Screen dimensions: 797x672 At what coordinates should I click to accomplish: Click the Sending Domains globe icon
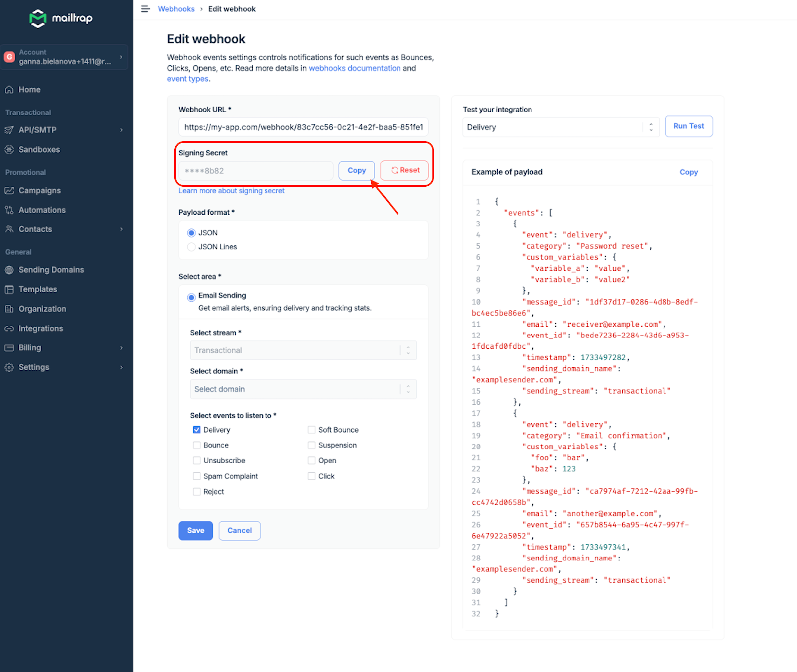[x=9, y=270]
